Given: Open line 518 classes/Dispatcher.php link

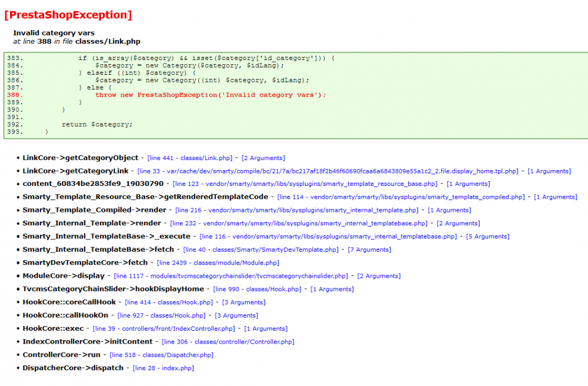Looking at the screenshot, I should pyautogui.click(x=161, y=355).
